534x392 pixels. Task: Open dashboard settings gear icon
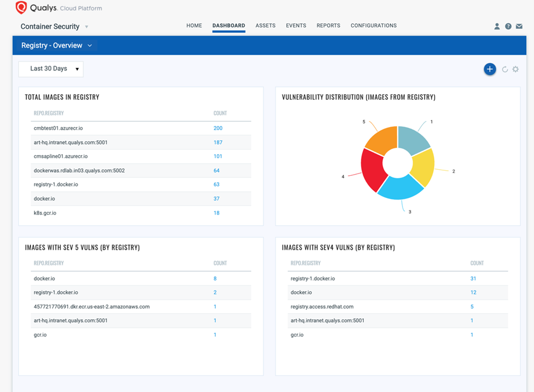tap(516, 69)
